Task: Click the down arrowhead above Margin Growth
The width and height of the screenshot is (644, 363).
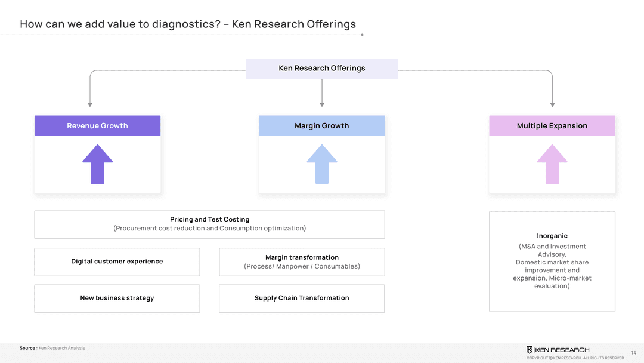Action: point(322,104)
